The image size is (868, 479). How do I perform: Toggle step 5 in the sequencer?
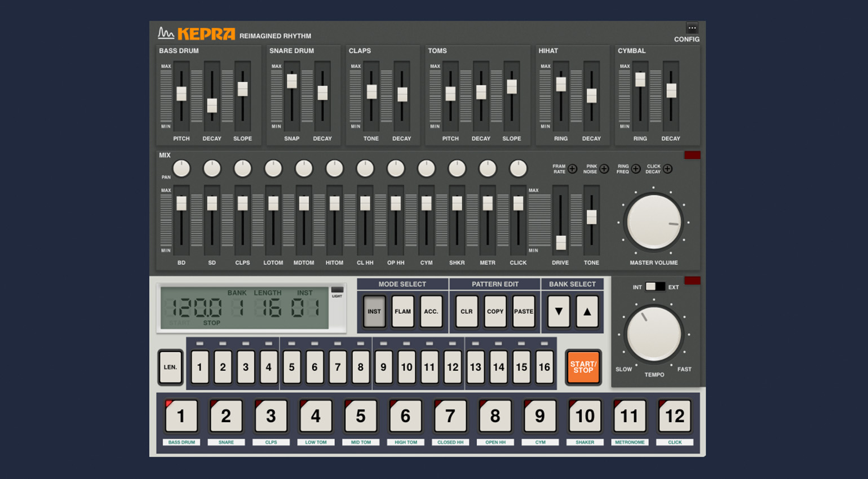point(291,367)
